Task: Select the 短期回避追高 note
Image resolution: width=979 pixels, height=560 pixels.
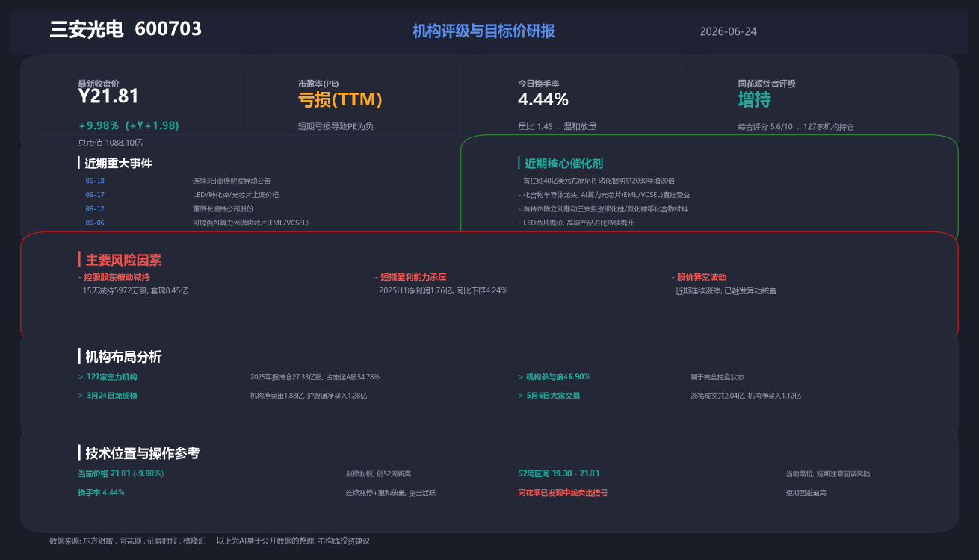Action: click(806, 493)
